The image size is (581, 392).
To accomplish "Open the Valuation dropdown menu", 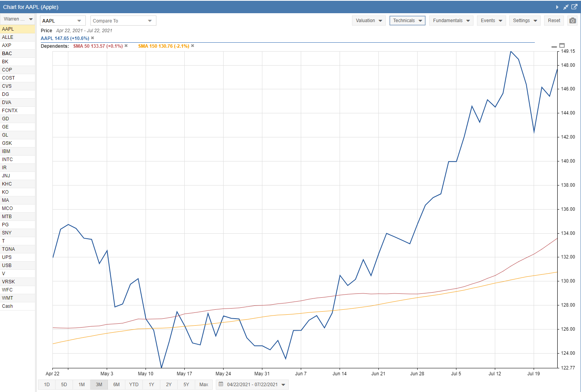I will click(x=369, y=21).
